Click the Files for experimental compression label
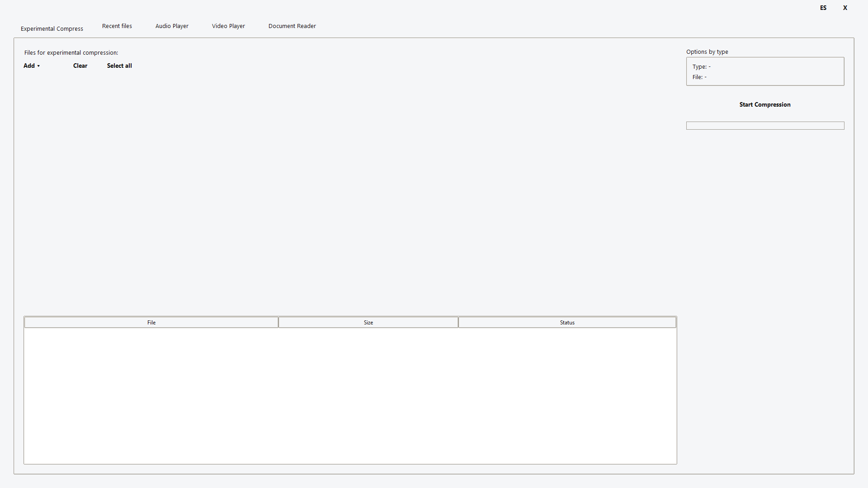The width and height of the screenshot is (868, 488). coord(71,52)
